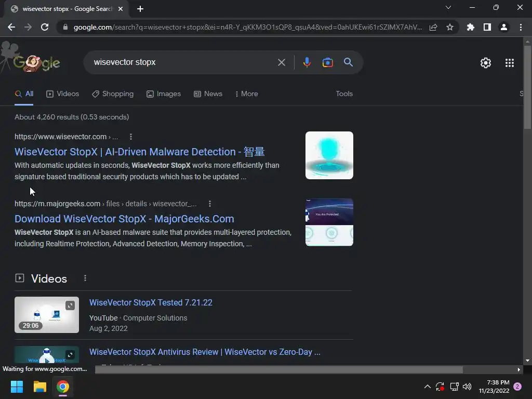The height and width of the screenshot is (399, 532).
Task: Expand the More search filters menu
Action: (247, 94)
